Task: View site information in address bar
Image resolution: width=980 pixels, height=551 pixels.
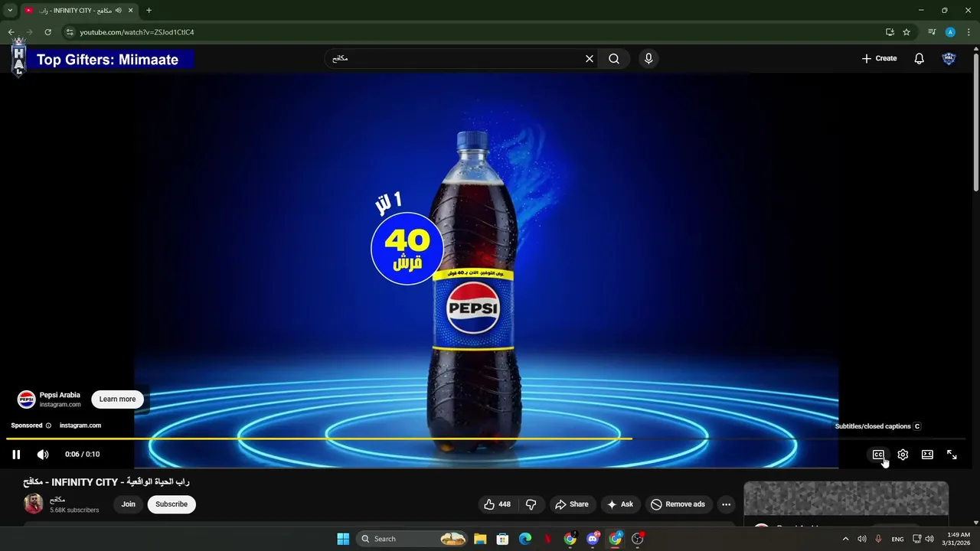Action: tap(70, 32)
